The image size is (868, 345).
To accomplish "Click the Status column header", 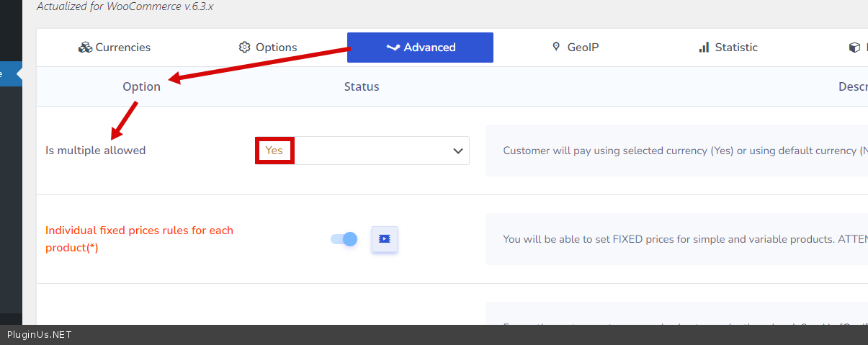I will pyautogui.click(x=362, y=86).
